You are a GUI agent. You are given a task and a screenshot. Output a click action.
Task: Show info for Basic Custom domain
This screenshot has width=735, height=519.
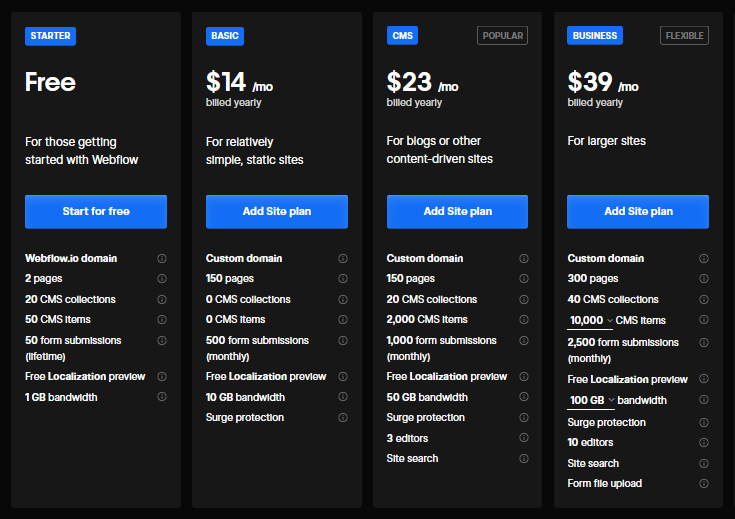click(x=343, y=258)
